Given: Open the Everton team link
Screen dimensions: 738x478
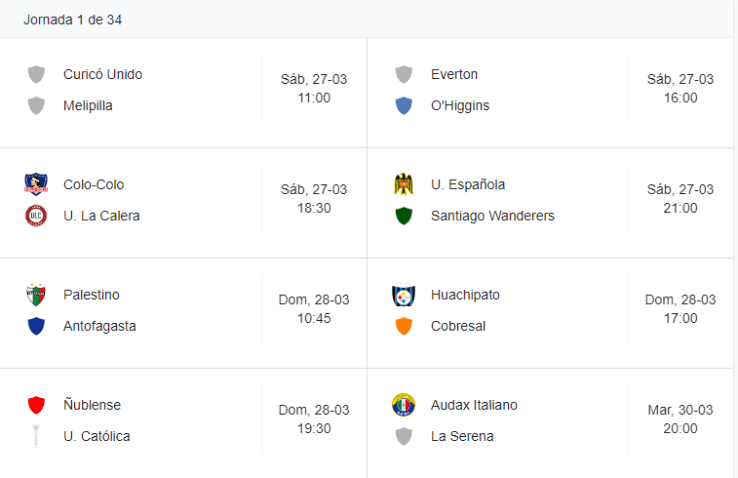Looking at the screenshot, I should (x=454, y=74).
